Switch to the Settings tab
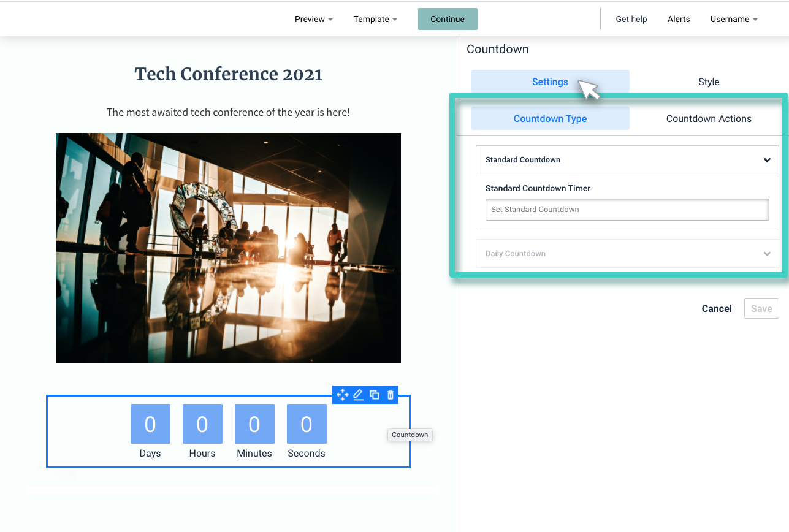This screenshot has height=532, width=789. tap(550, 82)
